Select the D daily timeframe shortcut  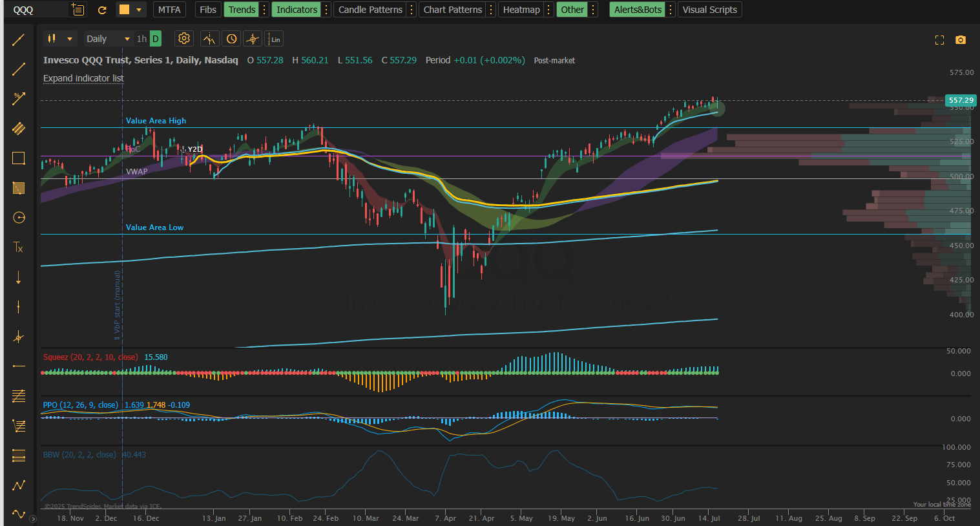point(156,39)
